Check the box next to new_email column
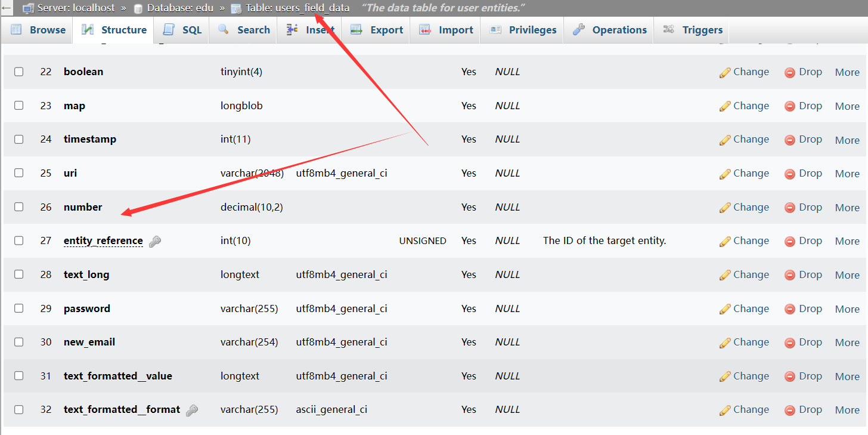 (x=19, y=342)
